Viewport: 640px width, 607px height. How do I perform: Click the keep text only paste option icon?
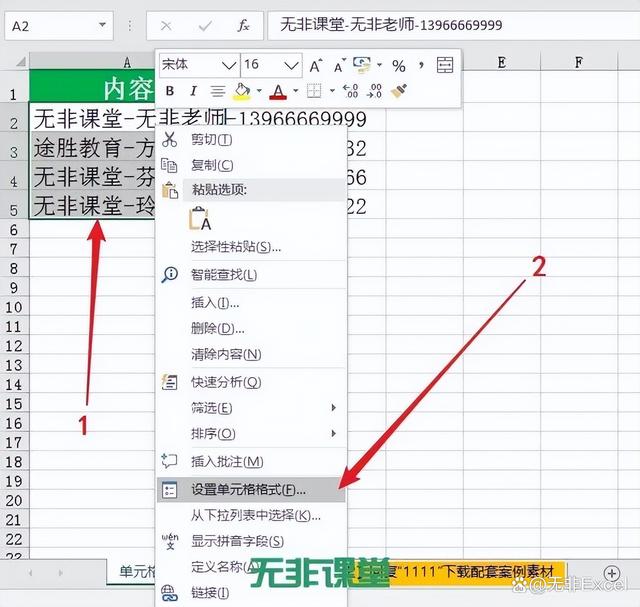pyautogui.click(x=200, y=218)
